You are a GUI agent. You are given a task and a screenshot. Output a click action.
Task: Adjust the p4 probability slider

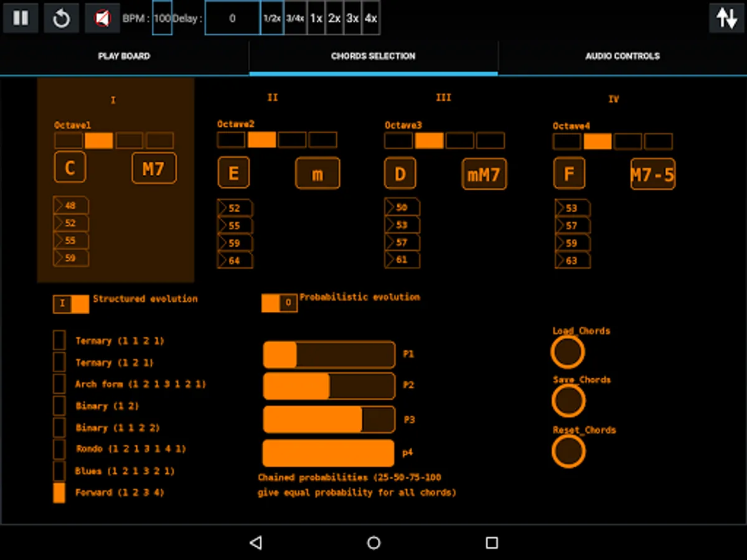[329, 453]
